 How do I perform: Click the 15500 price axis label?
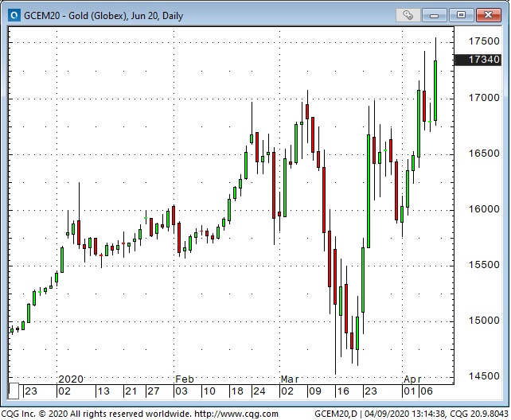pyautogui.click(x=484, y=265)
